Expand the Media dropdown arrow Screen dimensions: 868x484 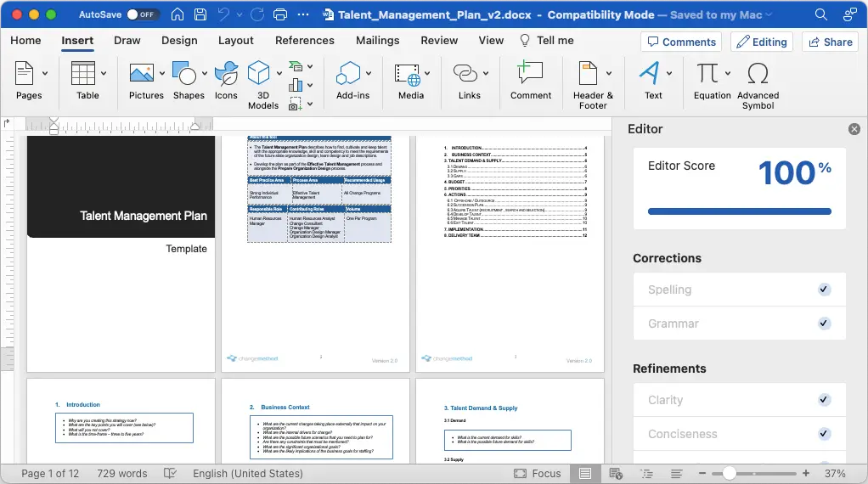click(427, 73)
